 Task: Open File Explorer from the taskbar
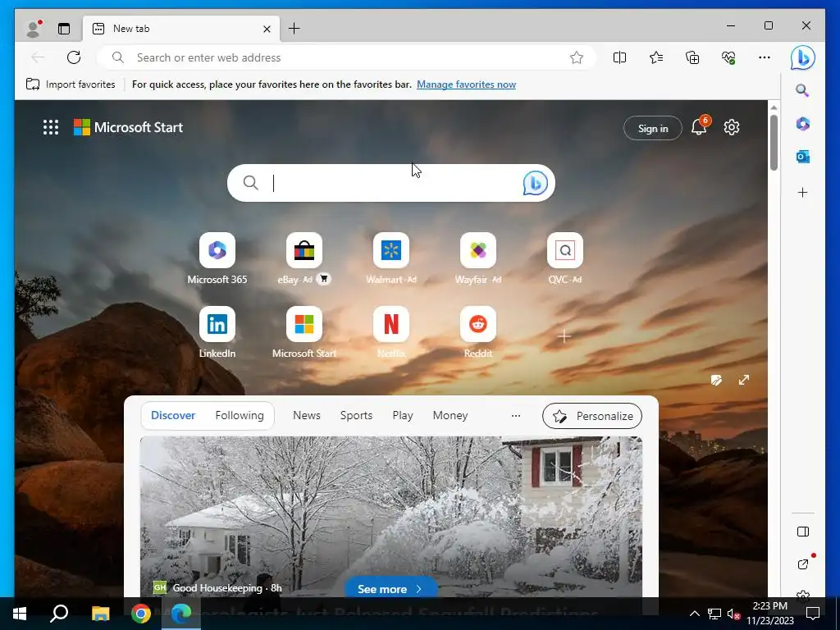pyautogui.click(x=100, y=614)
